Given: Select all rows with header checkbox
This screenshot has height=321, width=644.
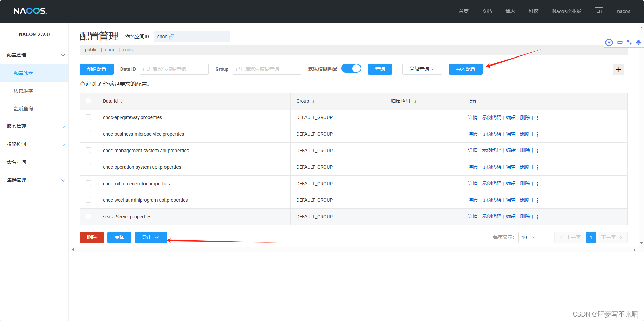Looking at the screenshot, I should (x=88, y=101).
